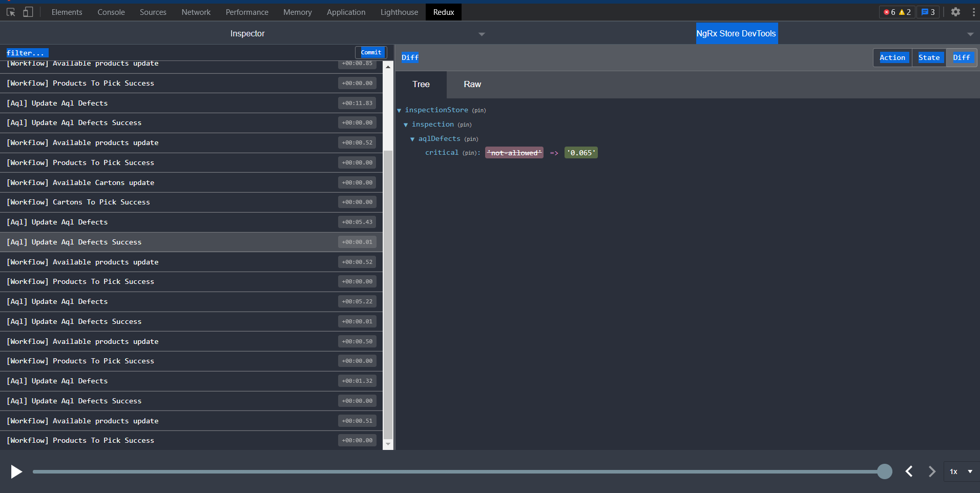Switch to the Raw diff view
This screenshot has height=493, width=980.
point(472,85)
